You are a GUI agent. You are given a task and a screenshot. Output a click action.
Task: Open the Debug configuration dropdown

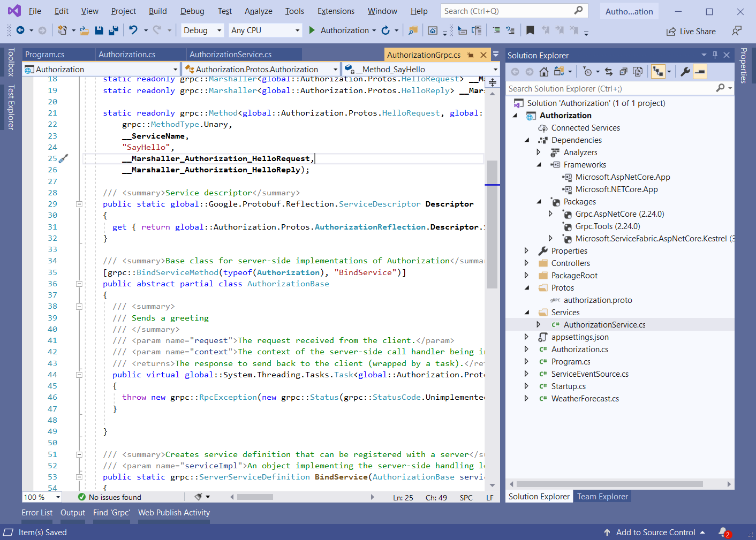(220, 30)
